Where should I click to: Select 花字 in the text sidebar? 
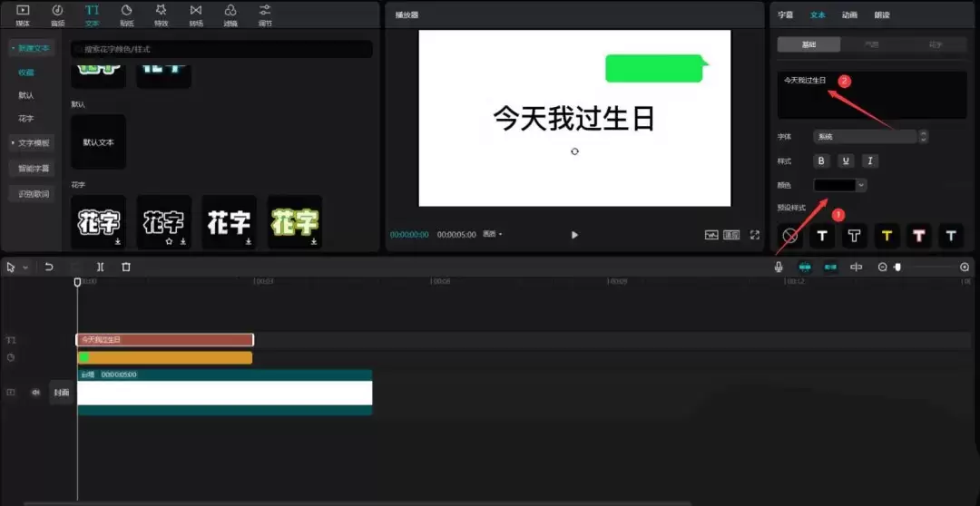[25, 119]
